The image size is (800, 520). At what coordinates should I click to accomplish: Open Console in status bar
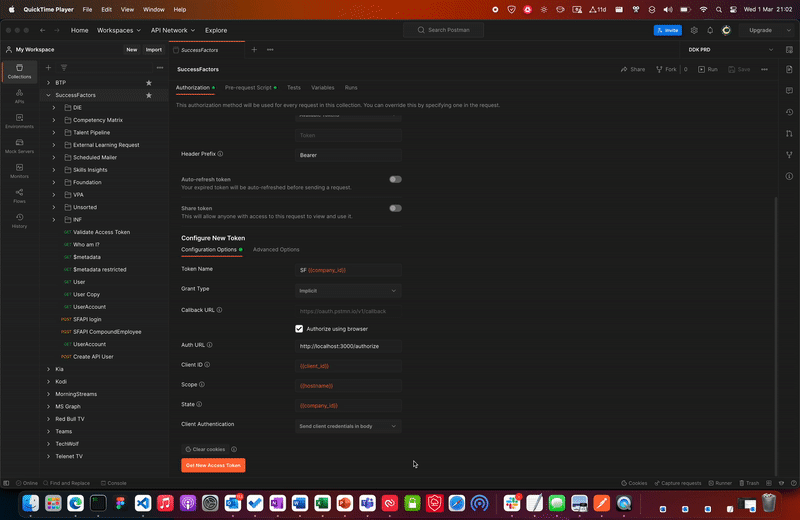[114, 483]
